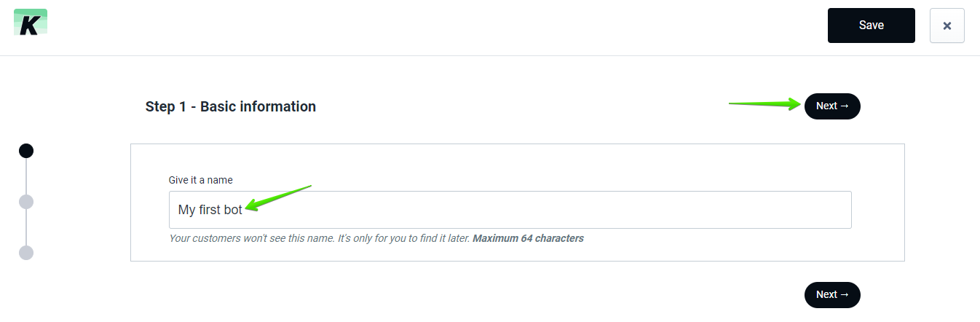This screenshot has width=980, height=322.
Task: Jump to the third step dot
Action: click(26, 253)
